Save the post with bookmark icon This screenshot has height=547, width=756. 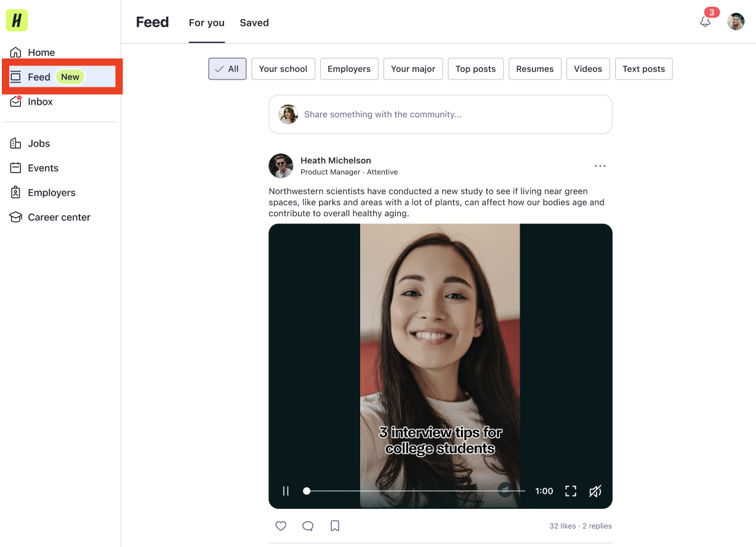(x=335, y=526)
